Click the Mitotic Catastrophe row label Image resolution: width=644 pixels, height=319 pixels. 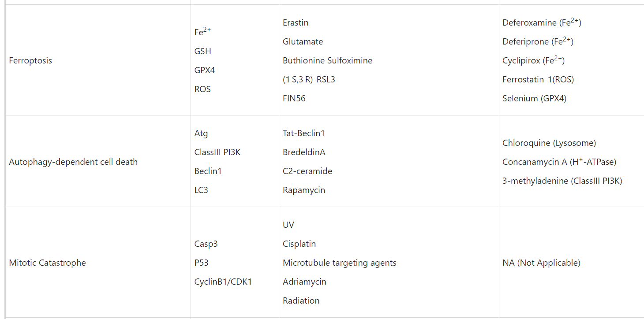click(47, 263)
